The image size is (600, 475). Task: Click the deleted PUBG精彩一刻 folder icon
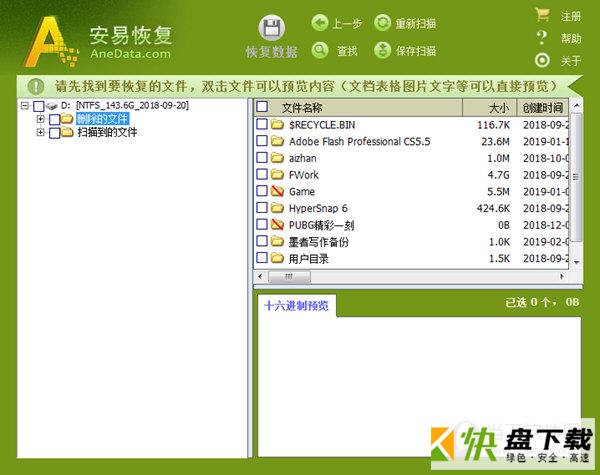(277, 225)
